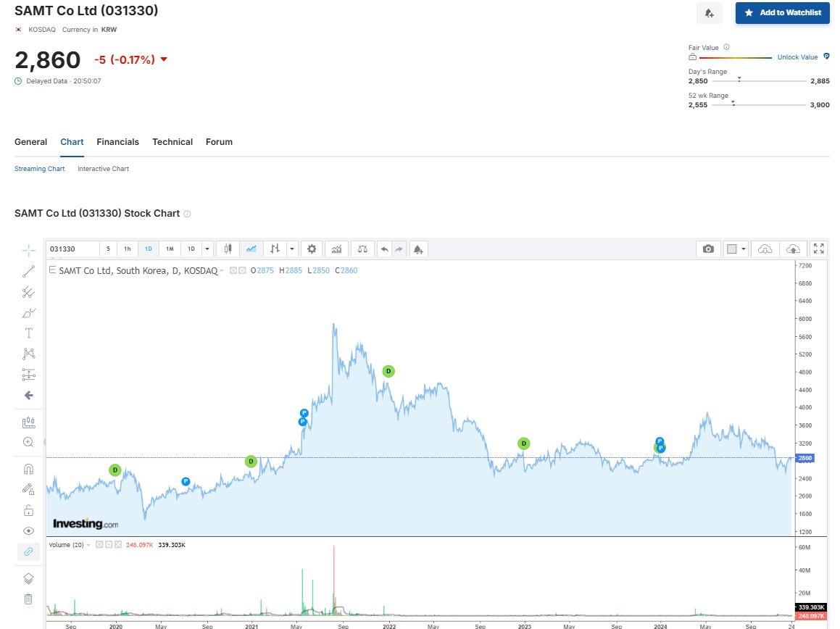This screenshot has width=840, height=629.
Task: Save the chart layout to cloud
Action: (793, 249)
